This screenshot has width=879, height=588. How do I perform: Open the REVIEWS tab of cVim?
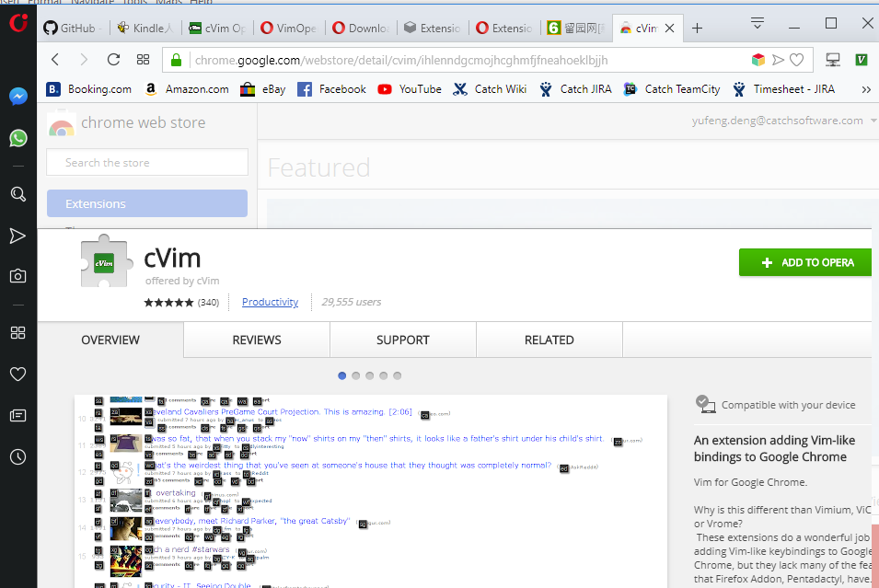click(x=257, y=340)
